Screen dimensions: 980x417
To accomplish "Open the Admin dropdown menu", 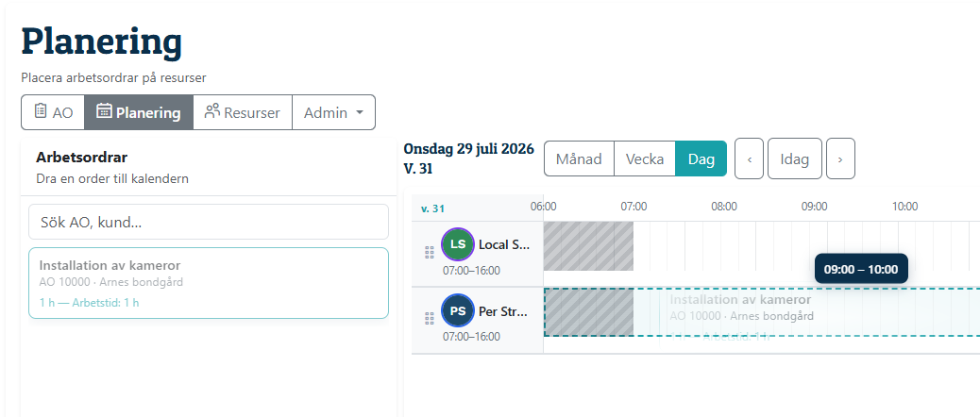I will (334, 112).
